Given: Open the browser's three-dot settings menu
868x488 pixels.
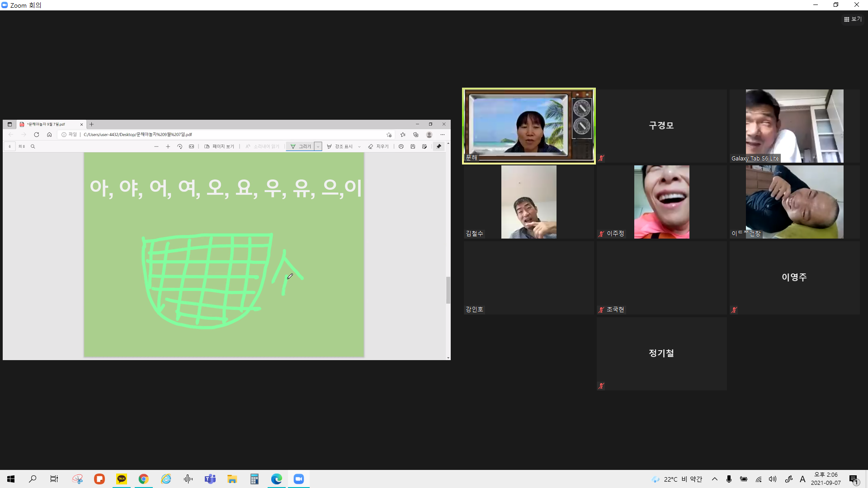Looking at the screenshot, I should [443, 135].
